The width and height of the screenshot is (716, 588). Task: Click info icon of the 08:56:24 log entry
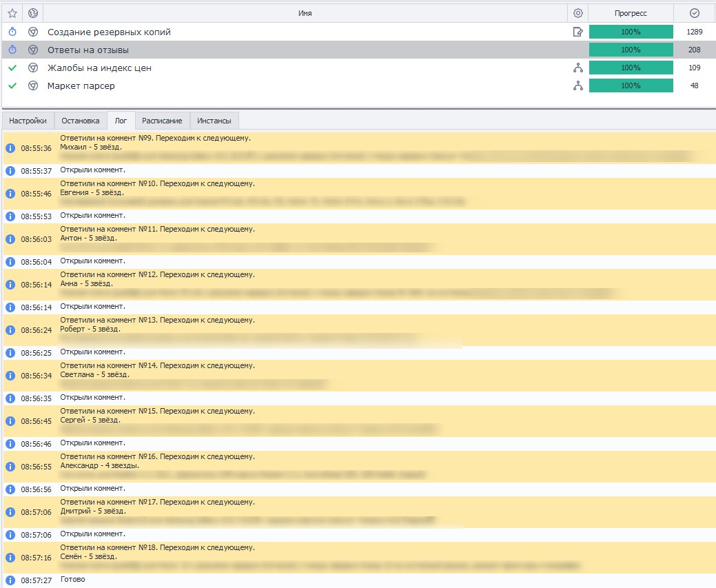10,330
